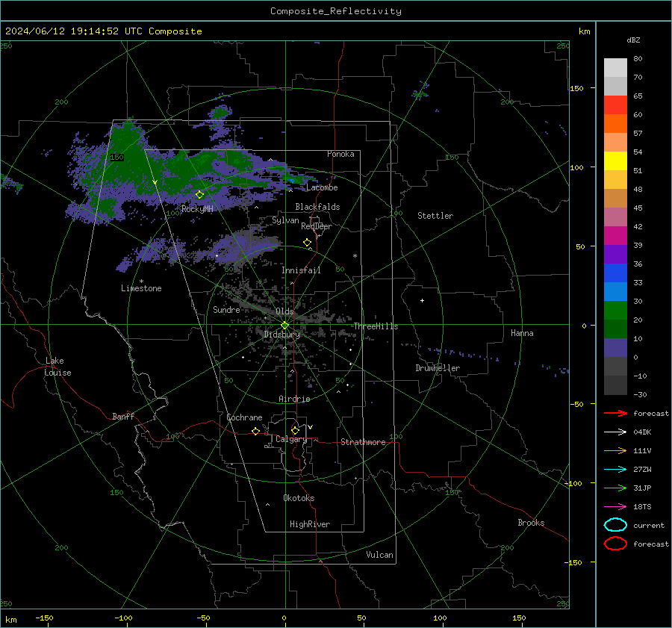Click the Innisfail label
This screenshot has width=672, height=628.
[x=301, y=270]
